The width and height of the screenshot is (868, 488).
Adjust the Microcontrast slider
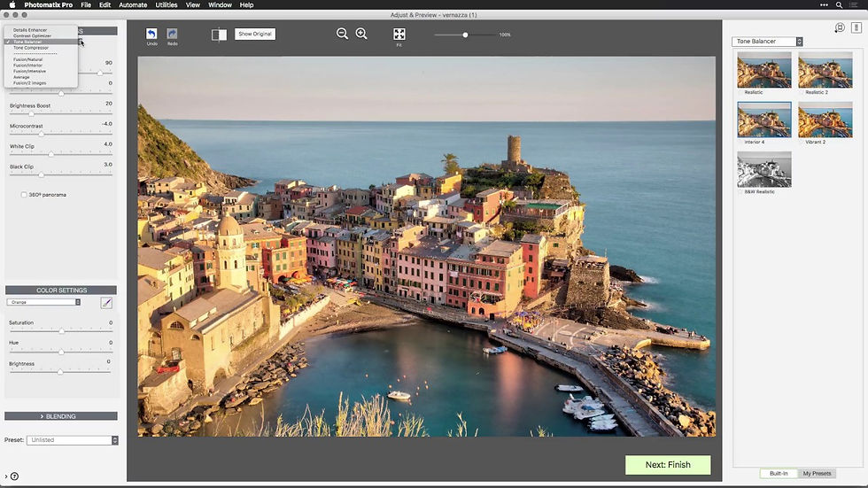(x=61, y=134)
